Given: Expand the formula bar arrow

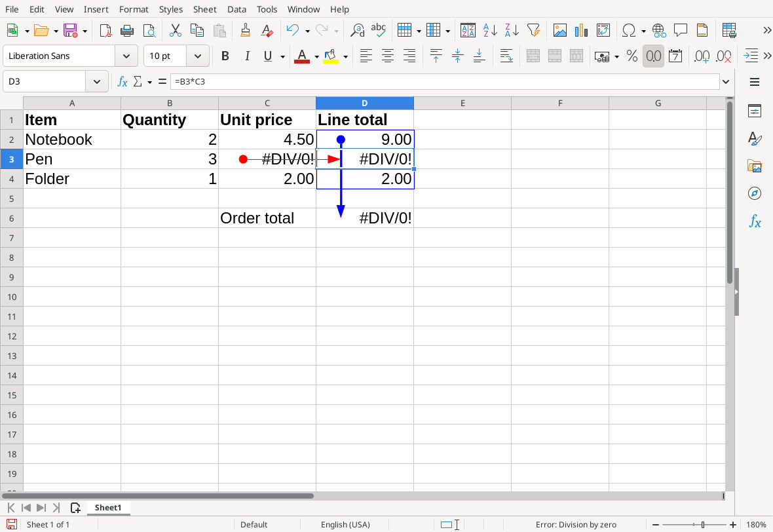Looking at the screenshot, I should (726, 81).
